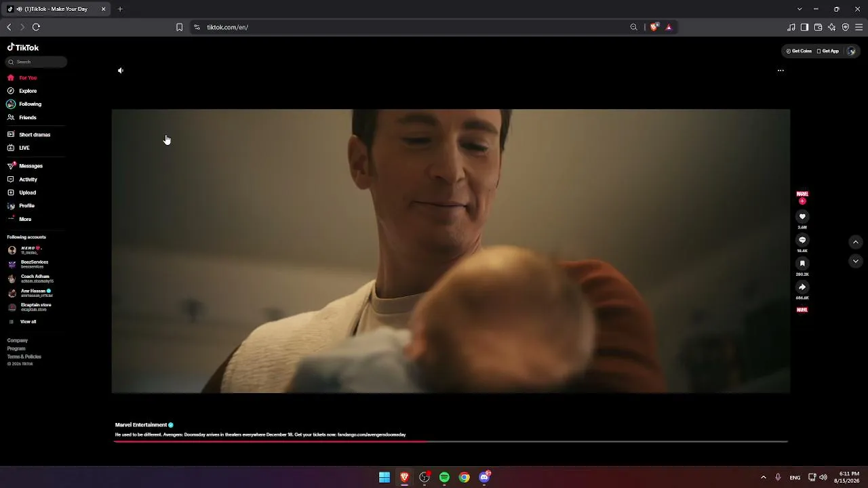
Task: Open a new browser tab
Action: tap(120, 9)
